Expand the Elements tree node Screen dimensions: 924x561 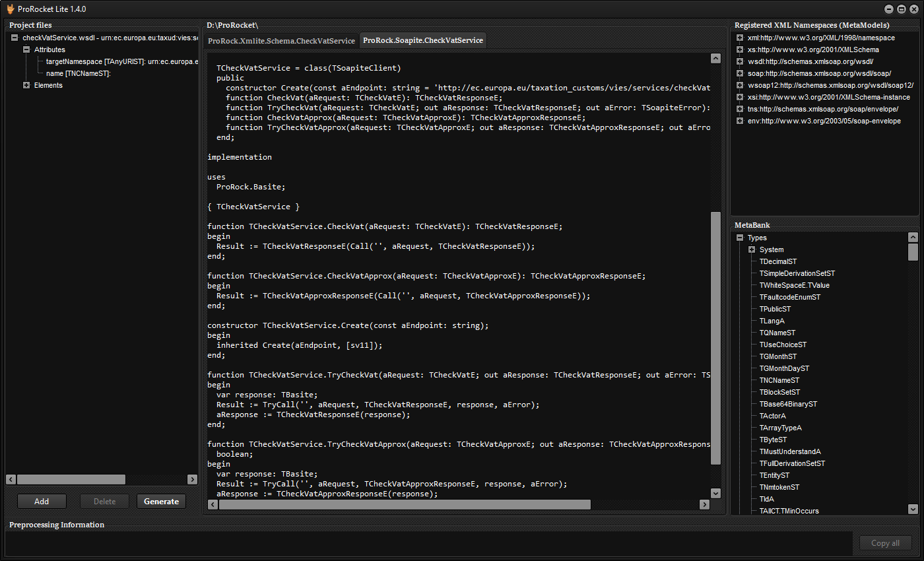pos(26,85)
